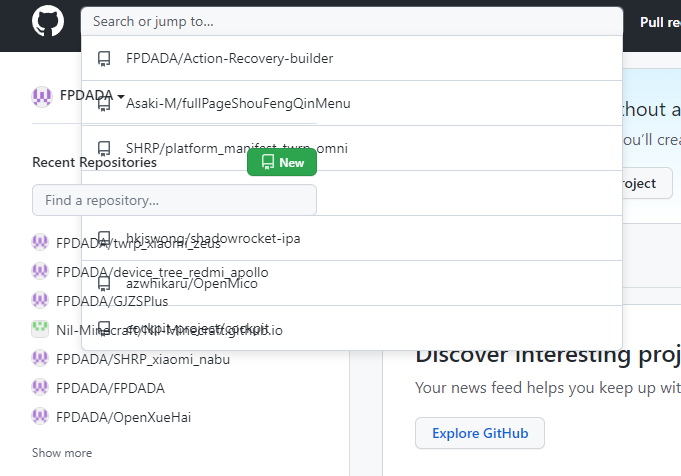
Task: Open FPDADA/device_tree_redmi_apollo repository
Action: coord(162,272)
